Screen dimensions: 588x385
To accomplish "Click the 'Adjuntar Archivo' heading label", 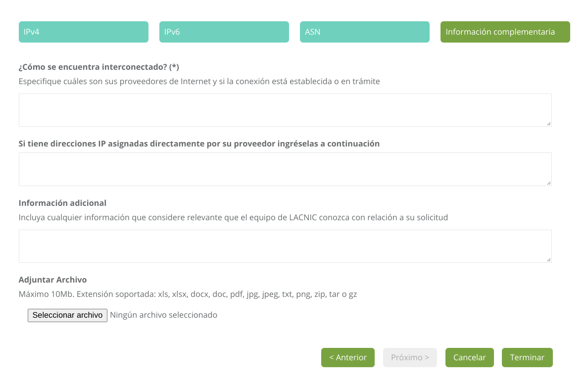I will pos(52,280).
